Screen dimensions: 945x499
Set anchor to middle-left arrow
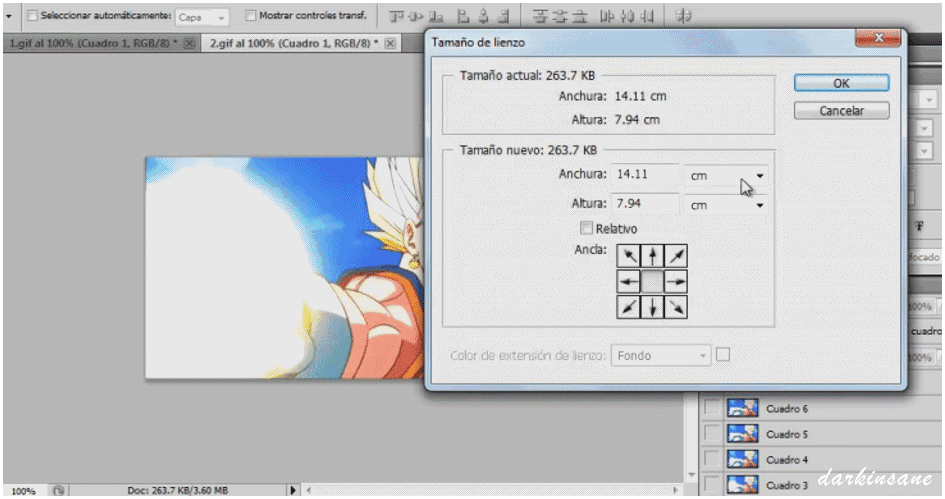point(629,281)
